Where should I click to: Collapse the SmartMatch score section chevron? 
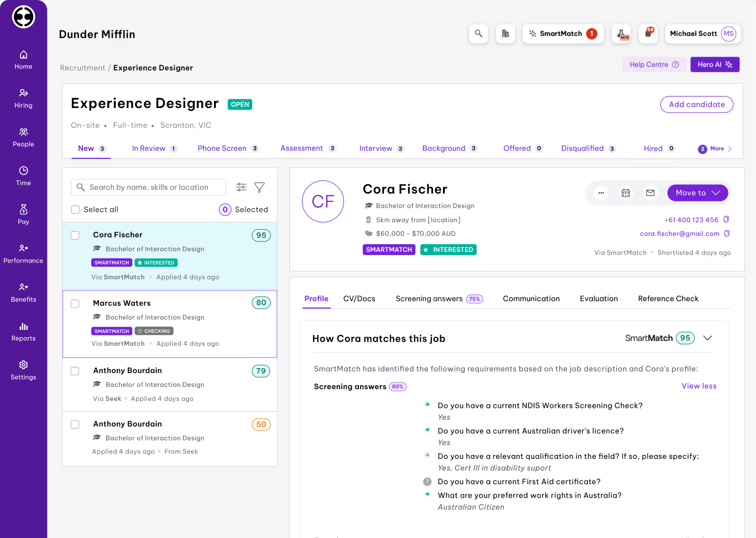point(707,338)
